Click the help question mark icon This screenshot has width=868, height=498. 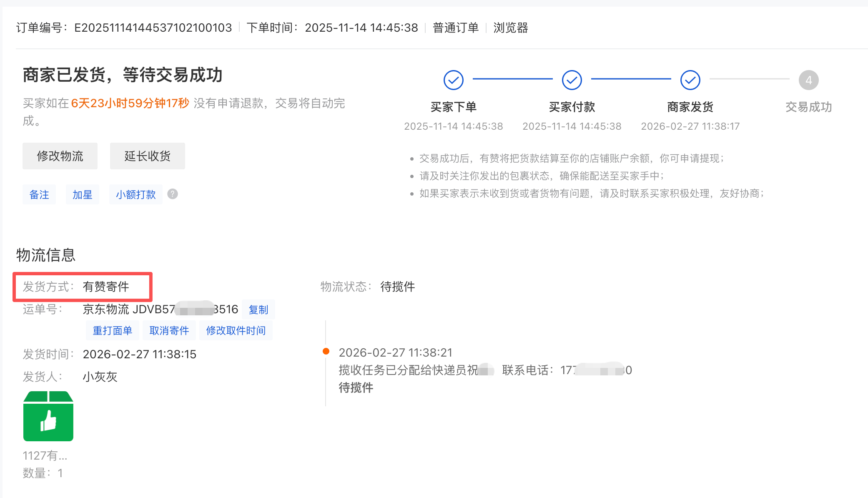pos(173,194)
